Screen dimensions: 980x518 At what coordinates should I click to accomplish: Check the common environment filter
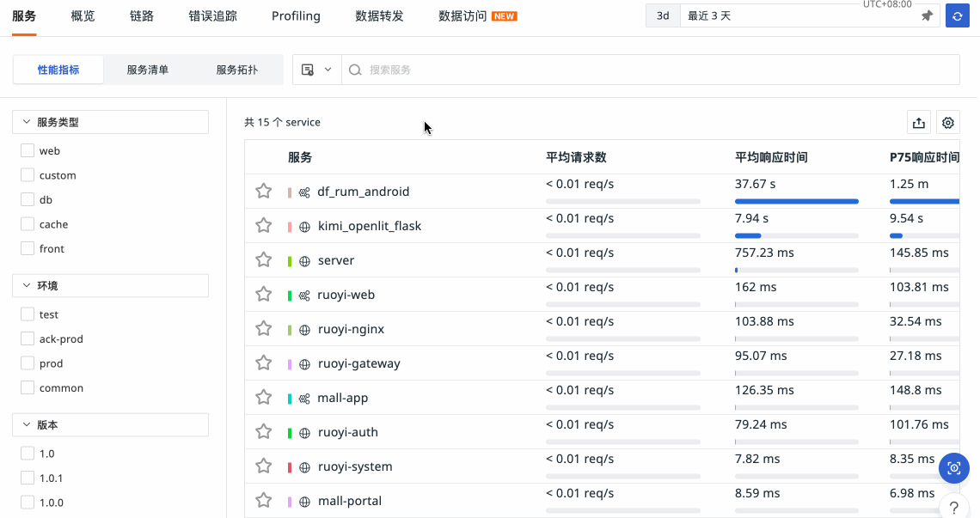28,387
